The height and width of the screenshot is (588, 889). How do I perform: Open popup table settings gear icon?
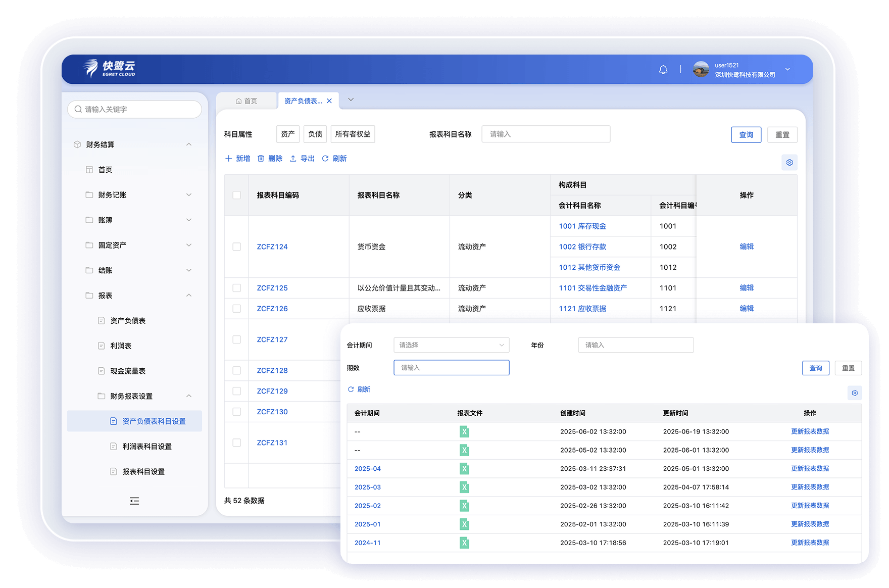(855, 393)
